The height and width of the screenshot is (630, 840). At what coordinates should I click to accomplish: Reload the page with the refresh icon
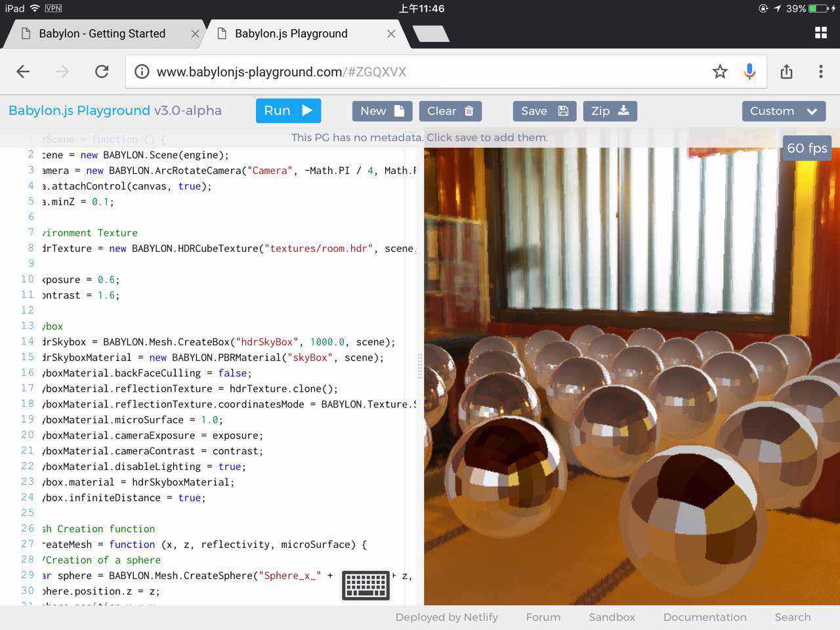point(102,72)
